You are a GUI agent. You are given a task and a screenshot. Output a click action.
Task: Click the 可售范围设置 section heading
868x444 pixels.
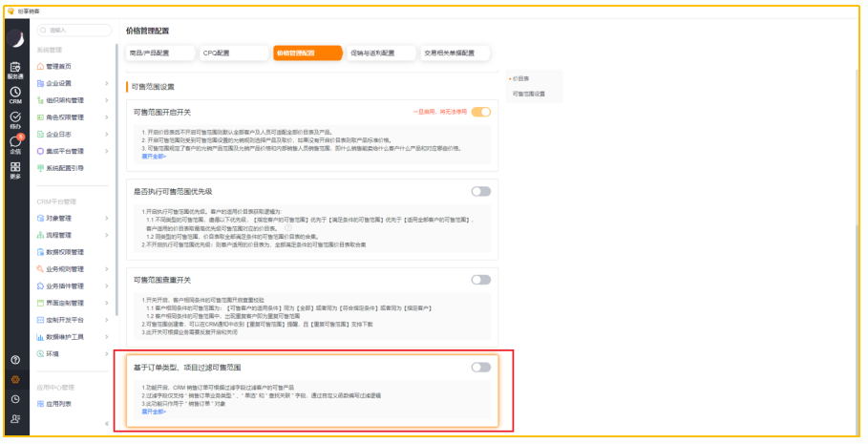153,87
